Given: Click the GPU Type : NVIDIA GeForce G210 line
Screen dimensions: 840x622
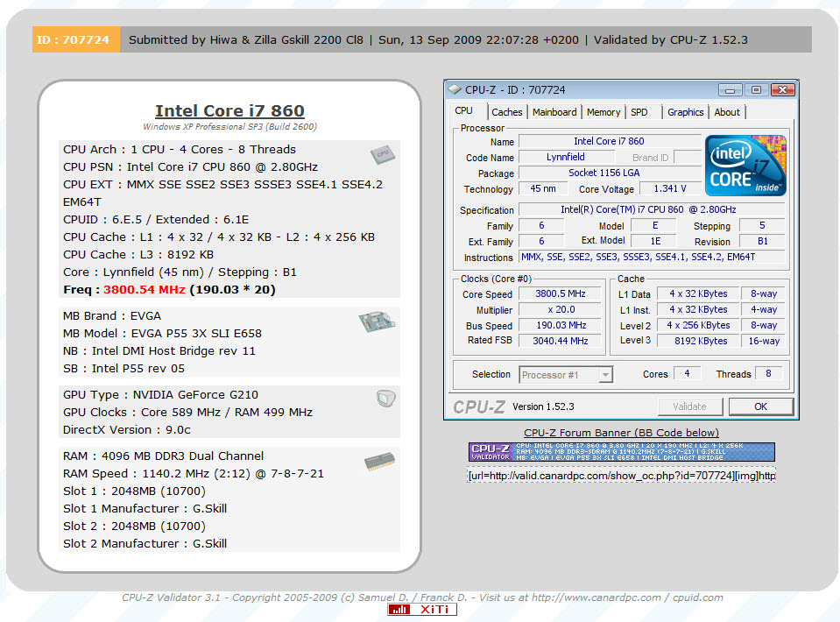Looking at the screenshot, I should pyautogui.click(x=160, y=395).
